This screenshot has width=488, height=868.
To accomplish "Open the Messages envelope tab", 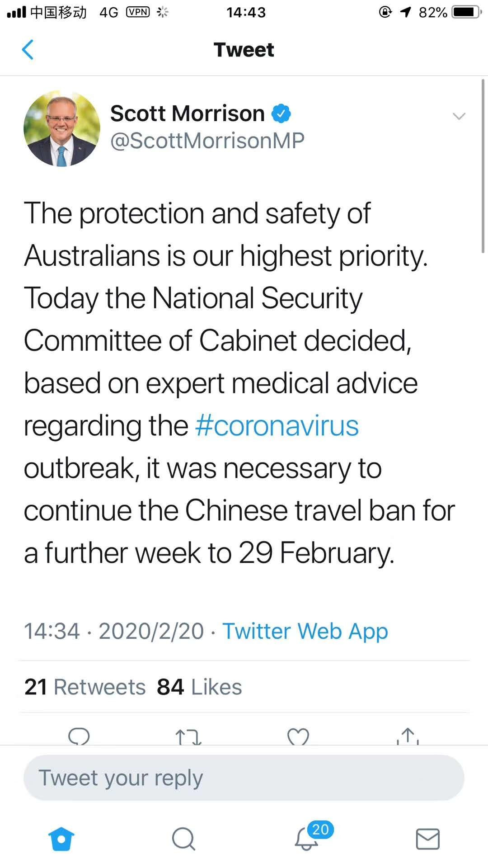I will tap(427, 839).
